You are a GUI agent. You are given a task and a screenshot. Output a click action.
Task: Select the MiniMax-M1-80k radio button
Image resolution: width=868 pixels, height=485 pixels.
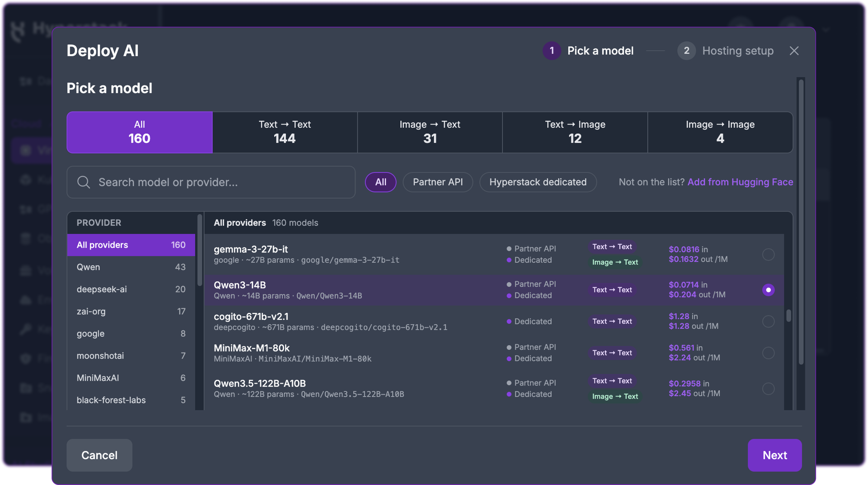768,353
